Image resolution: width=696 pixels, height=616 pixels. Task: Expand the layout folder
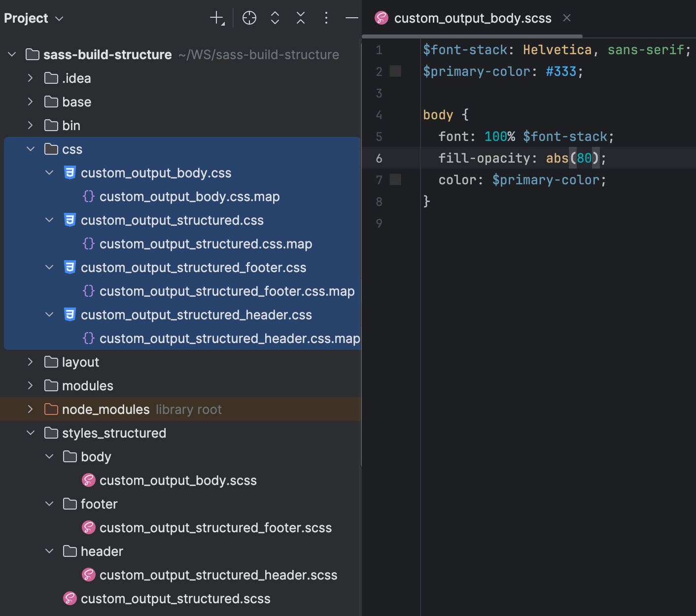31,362
